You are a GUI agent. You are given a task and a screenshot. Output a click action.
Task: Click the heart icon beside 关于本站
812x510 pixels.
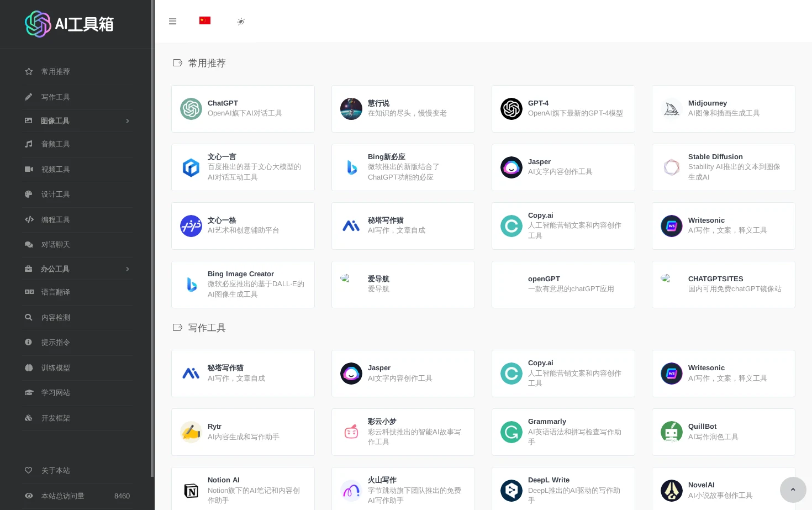click(x=29, y=471)
